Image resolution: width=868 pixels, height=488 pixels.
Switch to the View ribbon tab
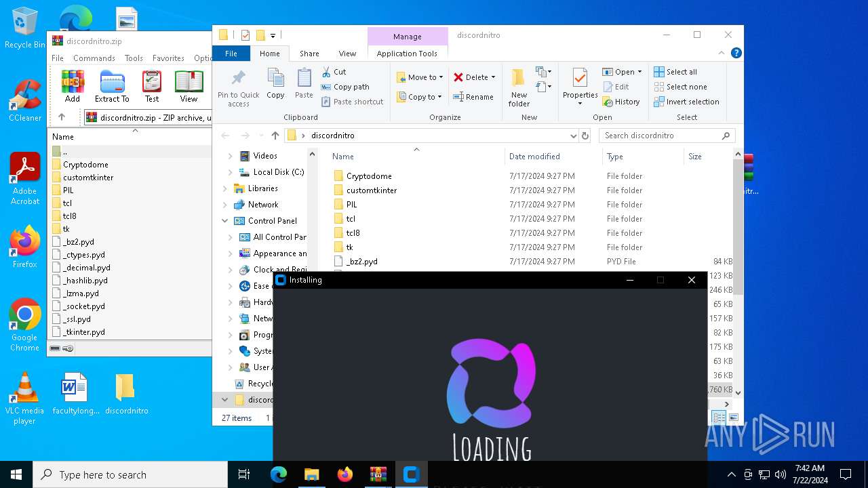click(x=347, y=54)
